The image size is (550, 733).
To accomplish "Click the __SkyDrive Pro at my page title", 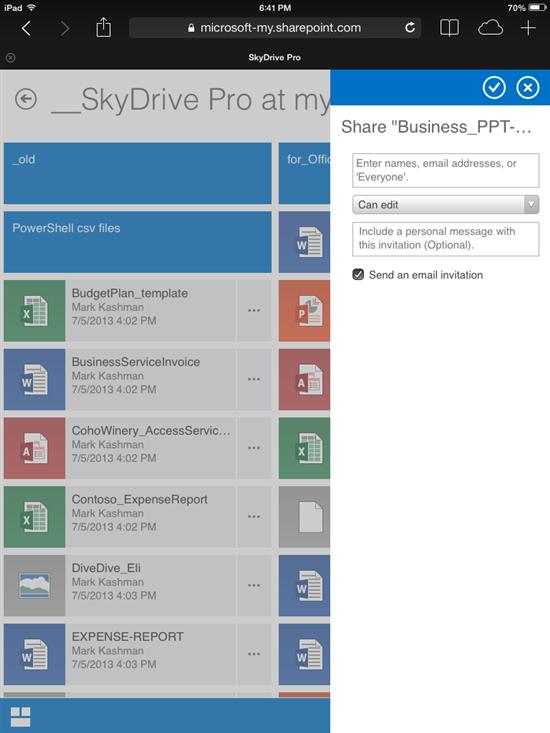I will point(190,100).
